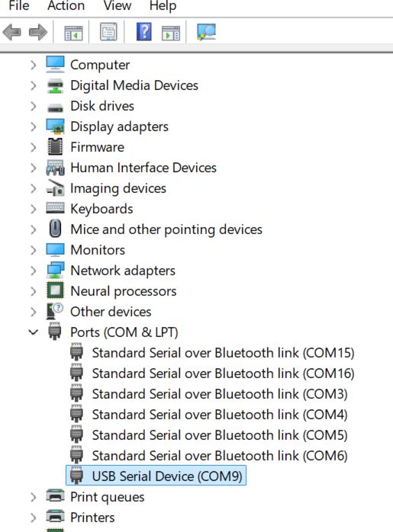
Task: Expand the Print queues category
Action: pyautogui.click(x=34, y=497)
